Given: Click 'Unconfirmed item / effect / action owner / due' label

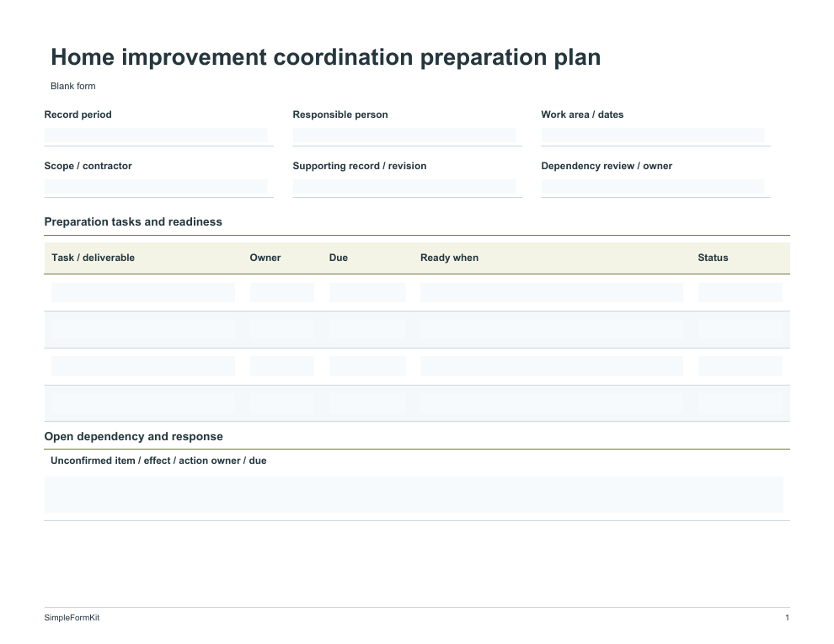Looking at the screenshot, I should tap(158, 460).
